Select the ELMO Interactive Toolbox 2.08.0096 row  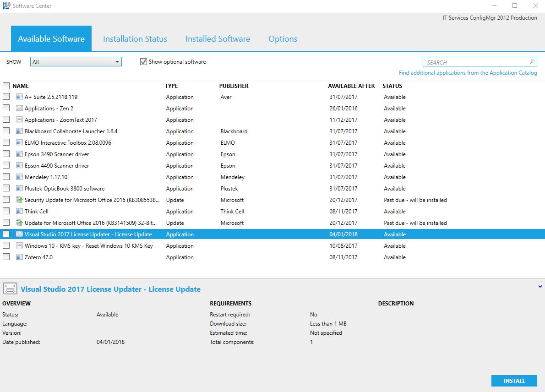click(272, 142)
